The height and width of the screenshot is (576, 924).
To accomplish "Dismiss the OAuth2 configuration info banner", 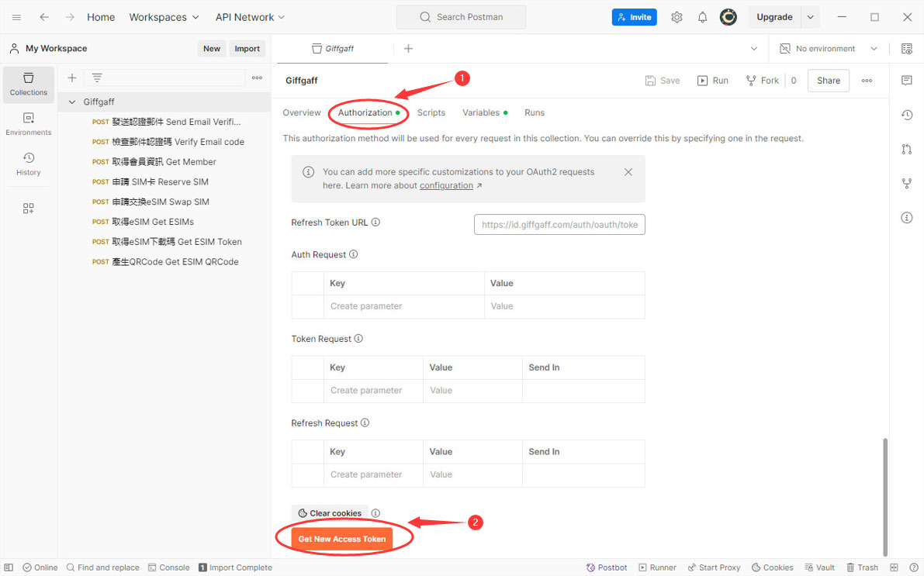I will point(628,172).
